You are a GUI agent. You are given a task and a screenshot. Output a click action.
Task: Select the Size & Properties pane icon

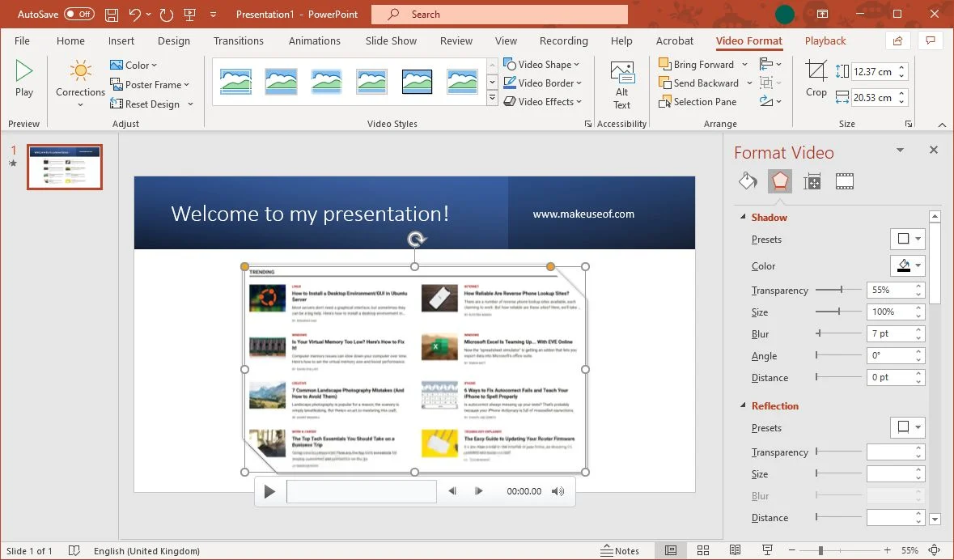tap(812, 181)
